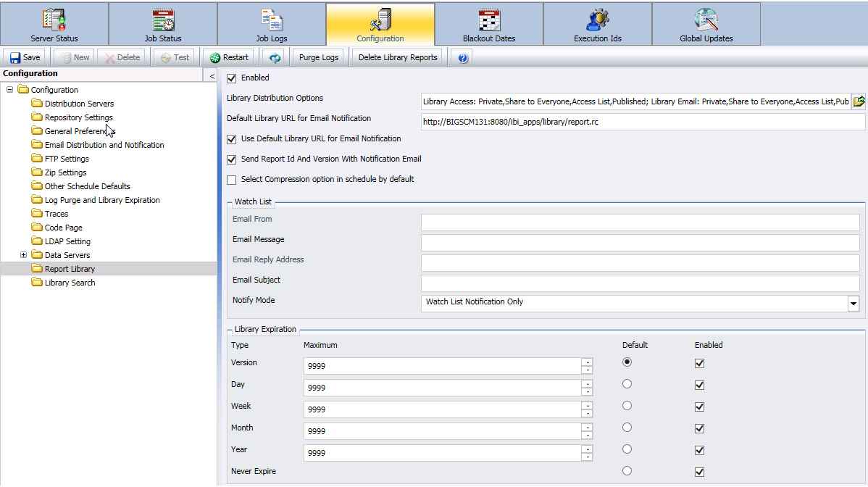Click the Delete Library Reports button

pyautogui.click(x=398, y=57)
